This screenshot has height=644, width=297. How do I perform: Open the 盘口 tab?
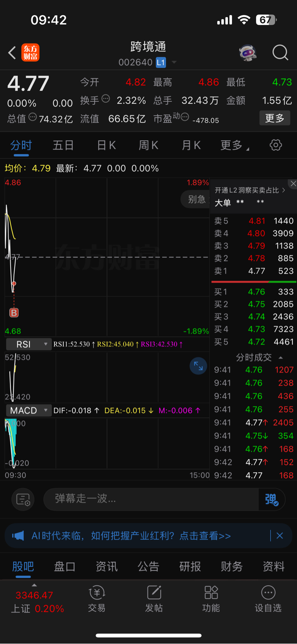pos(65,567)
